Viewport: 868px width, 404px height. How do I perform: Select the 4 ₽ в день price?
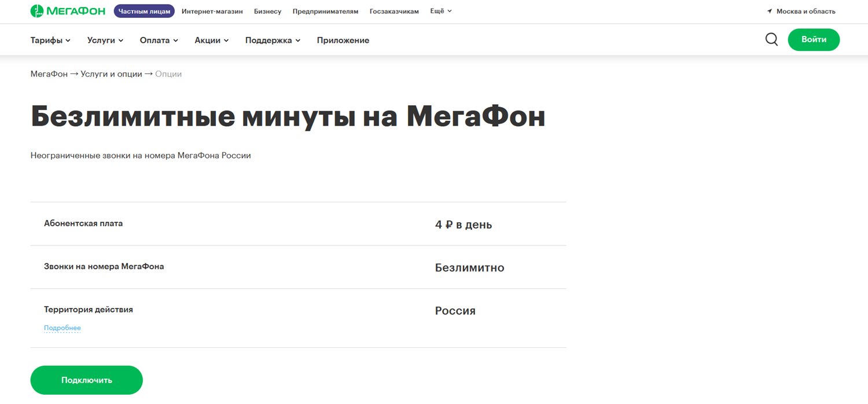point(464,225)
